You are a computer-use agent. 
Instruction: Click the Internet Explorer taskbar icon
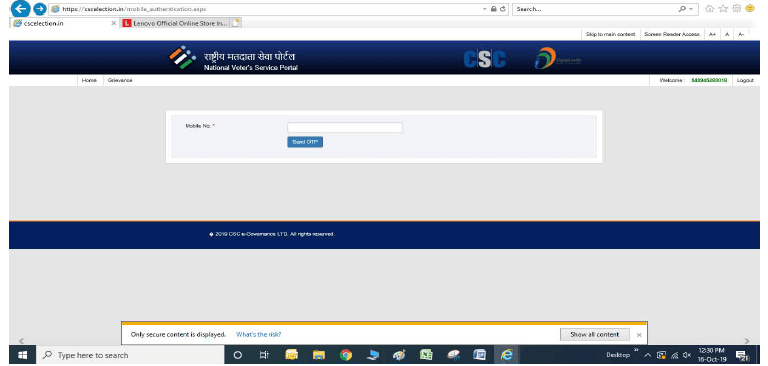click(506, 355)
